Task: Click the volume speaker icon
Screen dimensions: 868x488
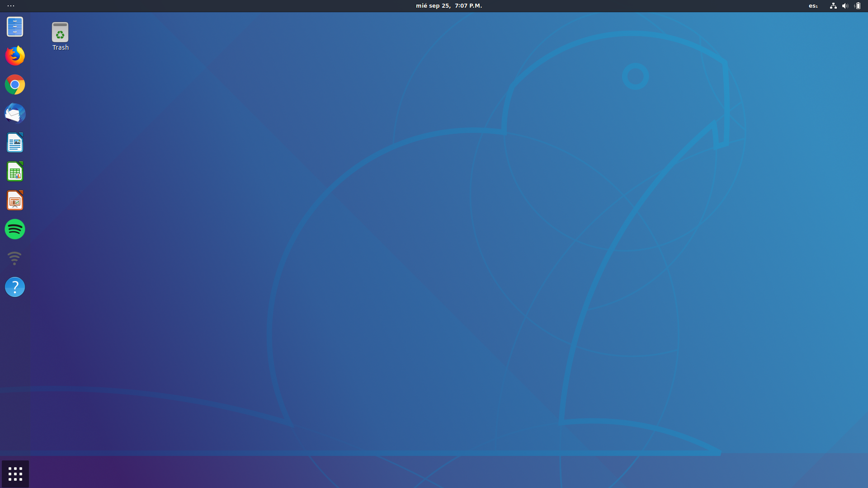Action: point(845,6)
